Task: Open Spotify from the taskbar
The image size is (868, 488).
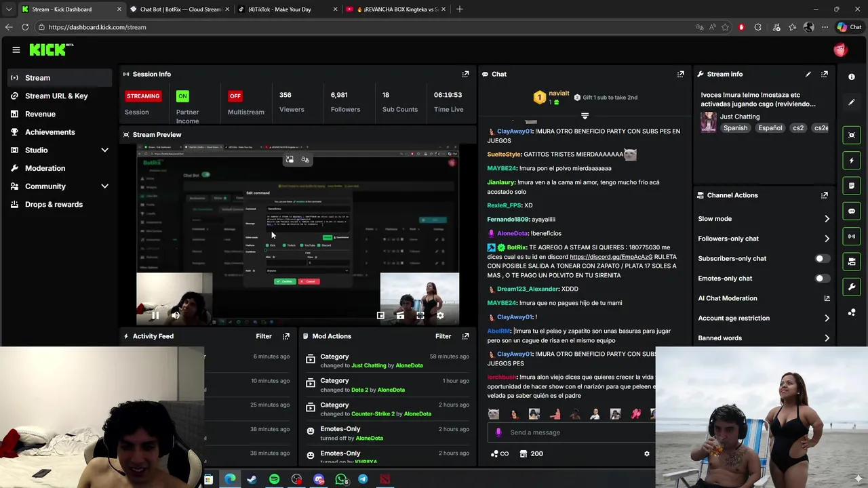Action: click(274, 479)
